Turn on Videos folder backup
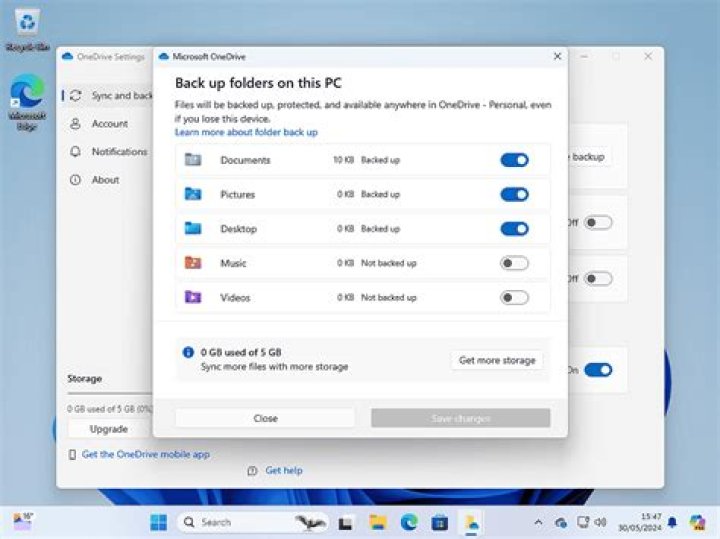The width and height of the screenshot is (720, 539). click(514, 298)
